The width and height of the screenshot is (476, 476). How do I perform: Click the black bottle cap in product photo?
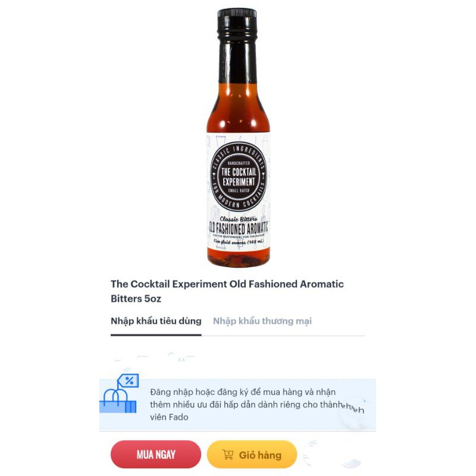point(237,23)
